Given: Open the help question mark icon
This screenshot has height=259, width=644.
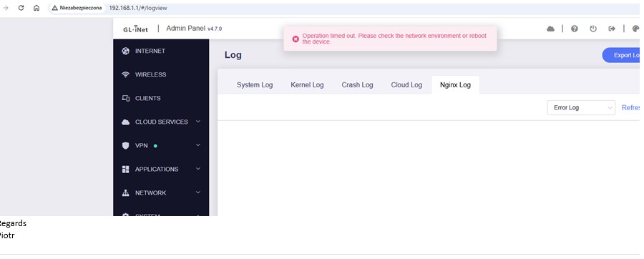Looking at the screenshot, I should click(x=575, y=29).
